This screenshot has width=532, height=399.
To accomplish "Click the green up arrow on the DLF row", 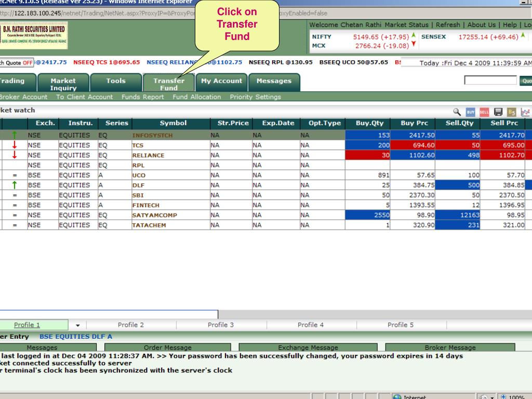I will (15, 185).
